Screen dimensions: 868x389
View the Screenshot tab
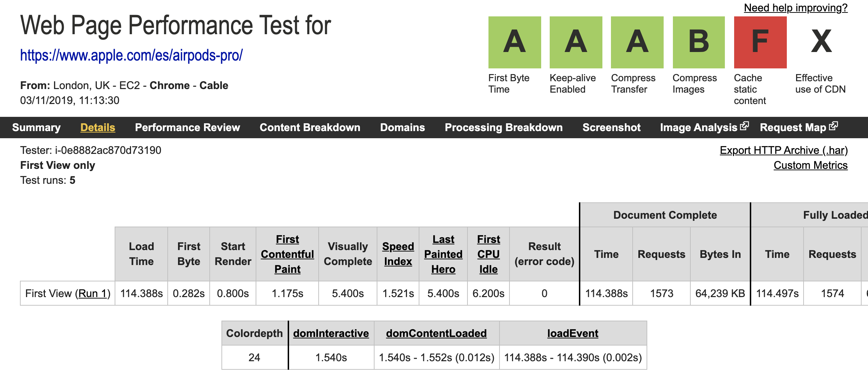[611, 128]
